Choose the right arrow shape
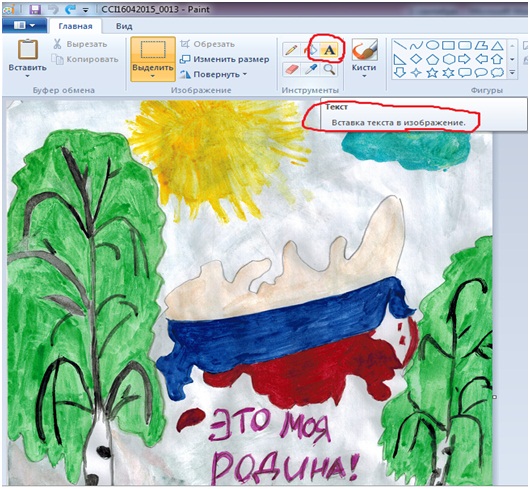This screenshot has height=489, width=530. (464, 59)
